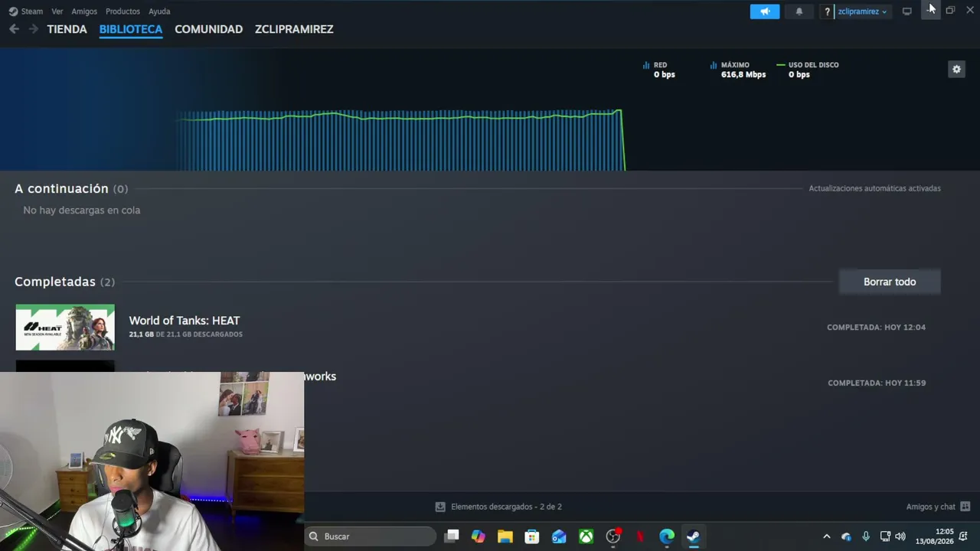The image size is (980, 551).
Task: Open File Explorer from the taskbar
Action: click(x=505, y=536)
